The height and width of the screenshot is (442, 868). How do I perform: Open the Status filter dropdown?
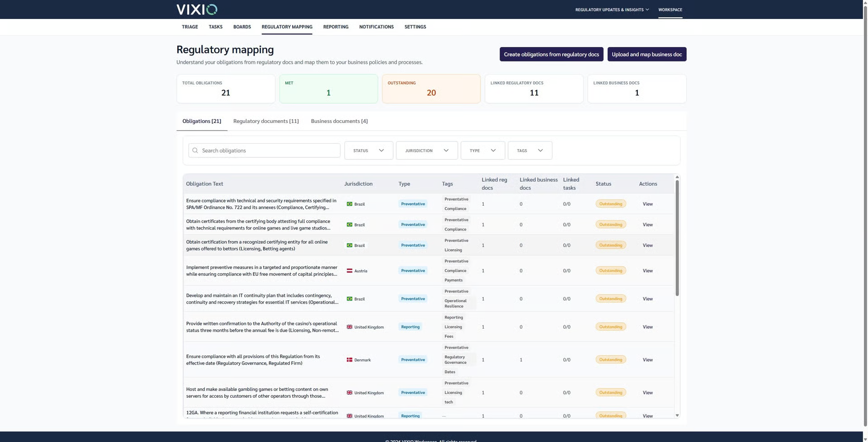[x=368, y=150]
